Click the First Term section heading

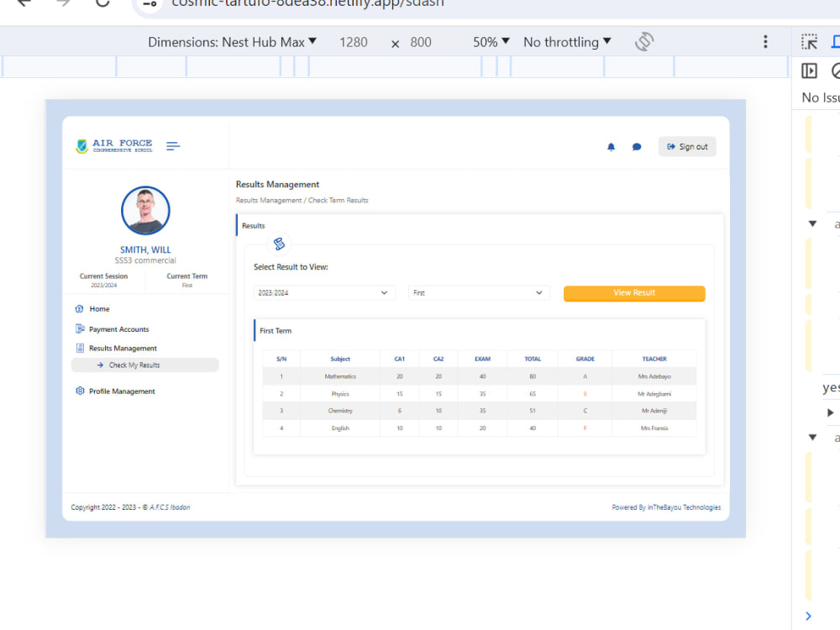coord(276,331)
